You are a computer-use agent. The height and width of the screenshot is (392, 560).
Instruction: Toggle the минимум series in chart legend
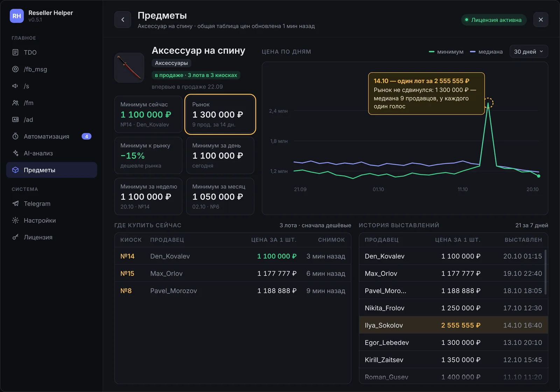tap(446, 52)
